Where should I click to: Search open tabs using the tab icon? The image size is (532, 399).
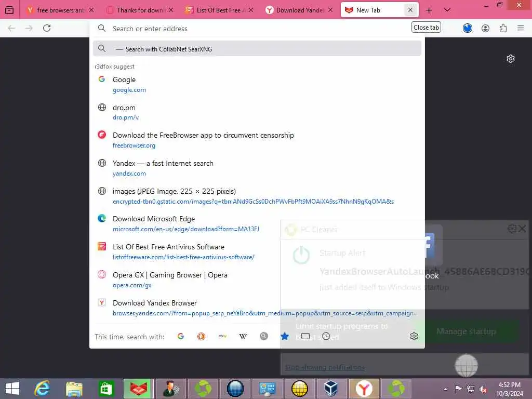click(305, 336)
